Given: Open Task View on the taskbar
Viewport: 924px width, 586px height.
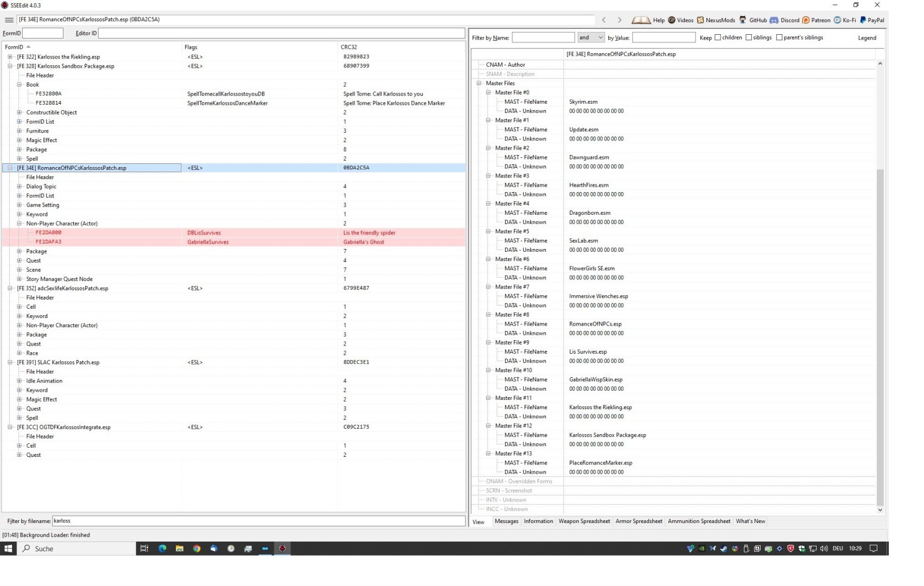Looking at the screenshot, I should pos(144,549).
